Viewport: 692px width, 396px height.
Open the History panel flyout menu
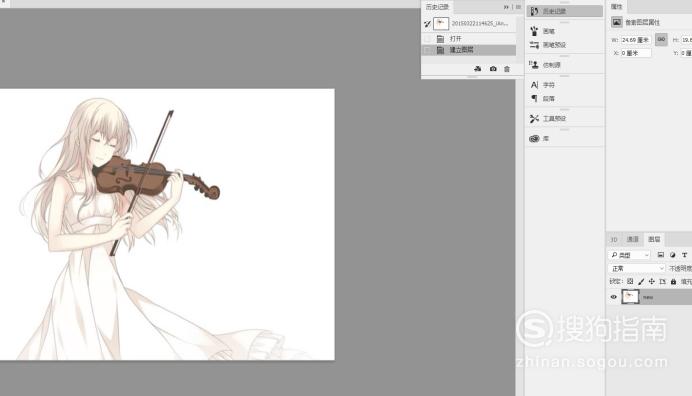click(519, 7)
